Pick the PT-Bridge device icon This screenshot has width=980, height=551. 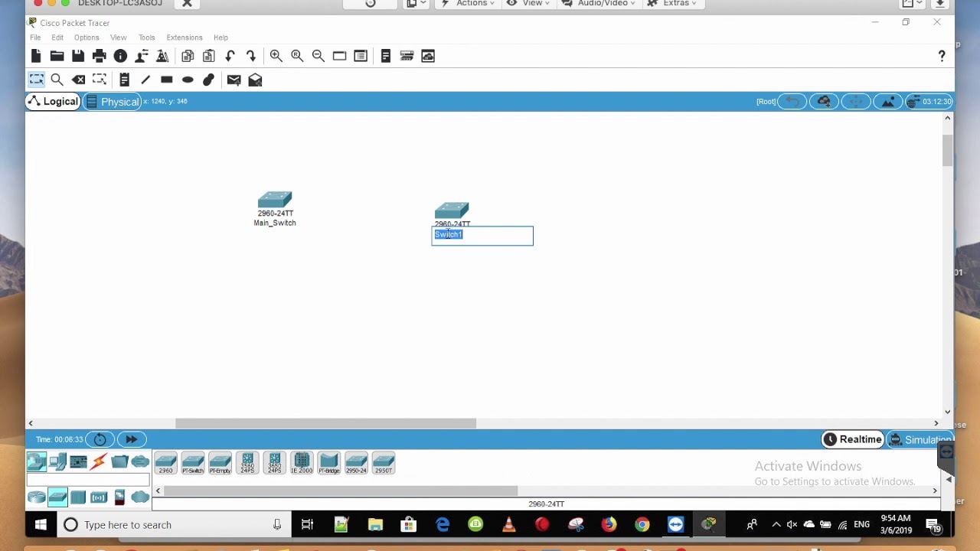click(x=329, y=463)
